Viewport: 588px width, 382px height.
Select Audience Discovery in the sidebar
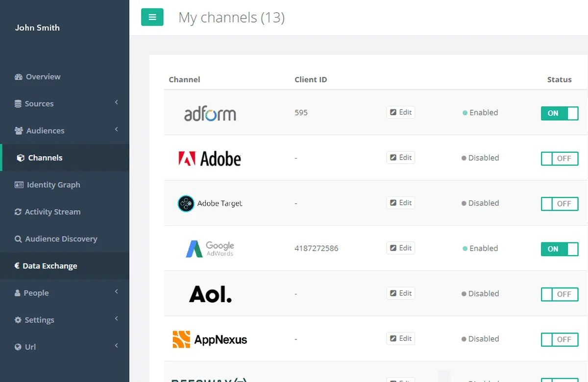coord(65,239)
